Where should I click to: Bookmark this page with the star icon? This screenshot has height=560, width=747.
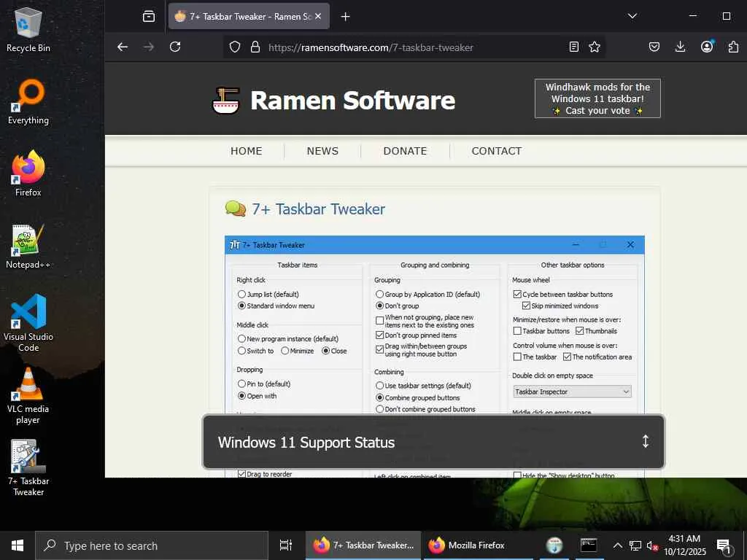pyautogui.click(x=595, y=47)
